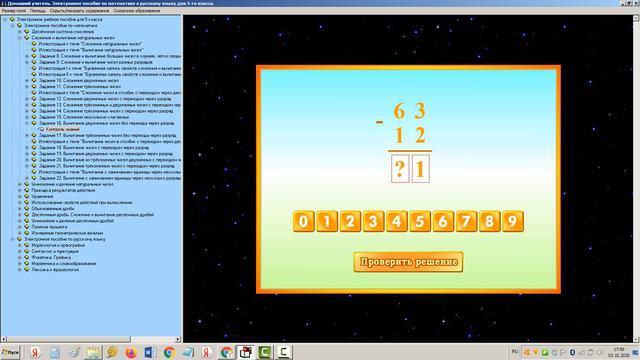Click digit button 5
640x360 pixels.
(x=420, y=221)
